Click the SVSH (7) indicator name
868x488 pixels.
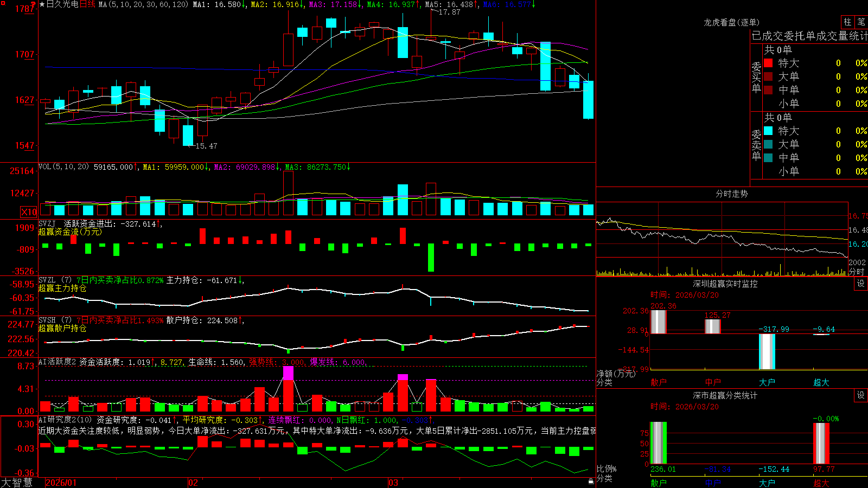(x=55, y=320)
